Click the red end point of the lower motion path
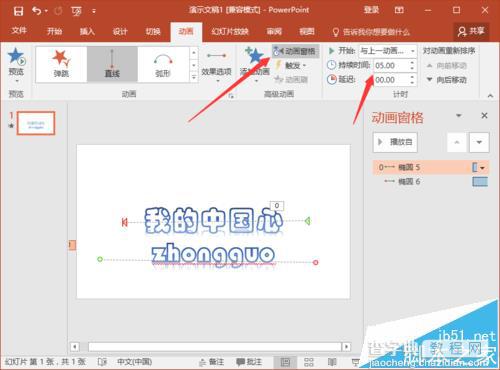500x370 pixels. coord(315,262)
